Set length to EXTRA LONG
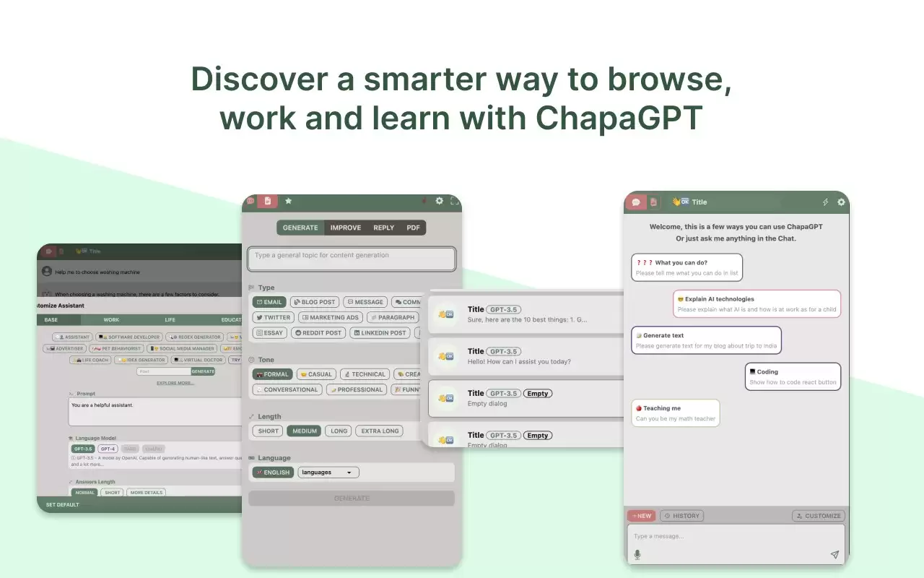Viewport: 924px width, 578px height. (380, 431)
